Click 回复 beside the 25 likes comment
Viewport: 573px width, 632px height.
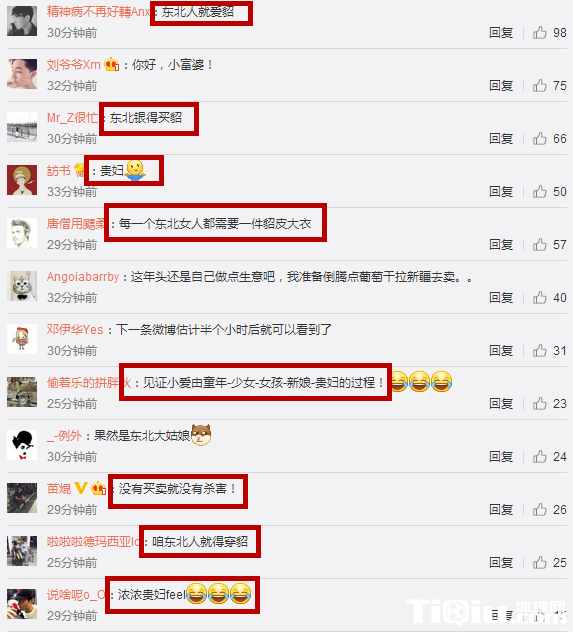(501, 563)
